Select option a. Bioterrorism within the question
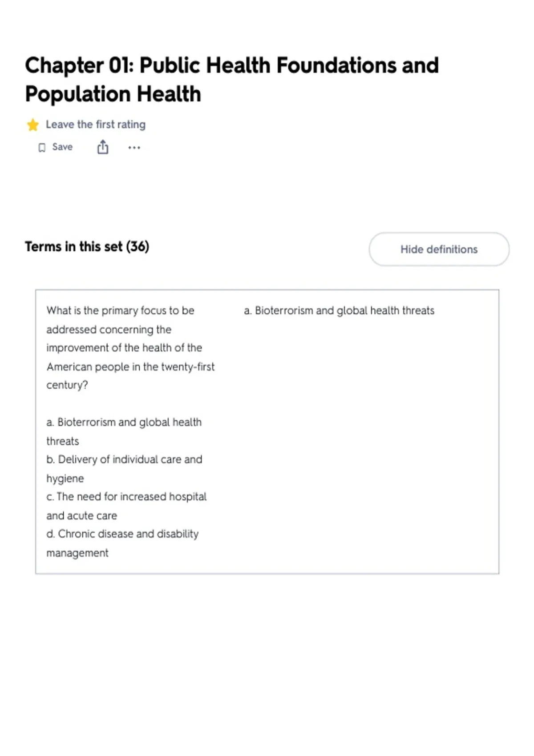 coord(124,431)
